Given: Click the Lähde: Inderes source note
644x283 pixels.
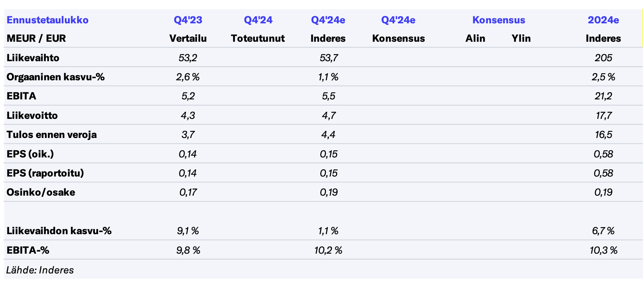Looking at the screenshot, I should coord(40,270).
